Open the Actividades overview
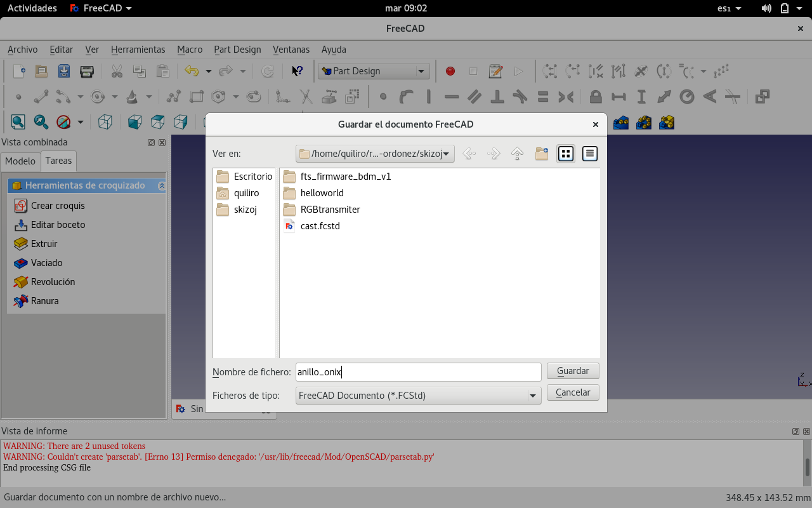The width and height of the screenshot is (812, 508). tap(32, 8)
